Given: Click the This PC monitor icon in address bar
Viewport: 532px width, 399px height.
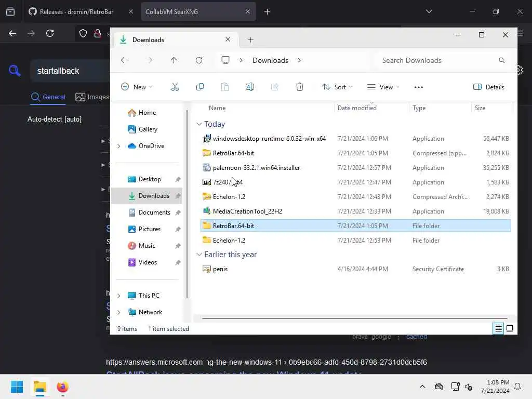Looking at the screenshot, I should (x=225, y=60).
